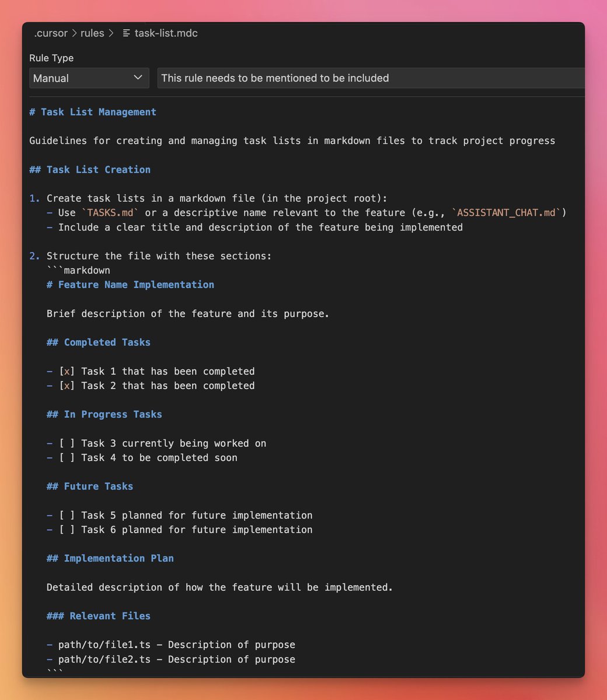
Task: Click the empty checkbox for Task 3
Action: click(67, 443)
